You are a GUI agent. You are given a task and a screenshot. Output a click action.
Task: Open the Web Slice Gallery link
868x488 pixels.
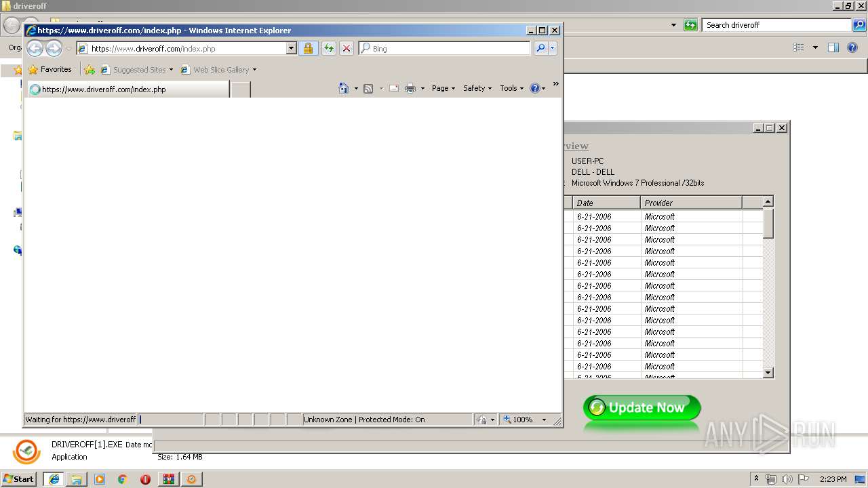click(215, 70)
